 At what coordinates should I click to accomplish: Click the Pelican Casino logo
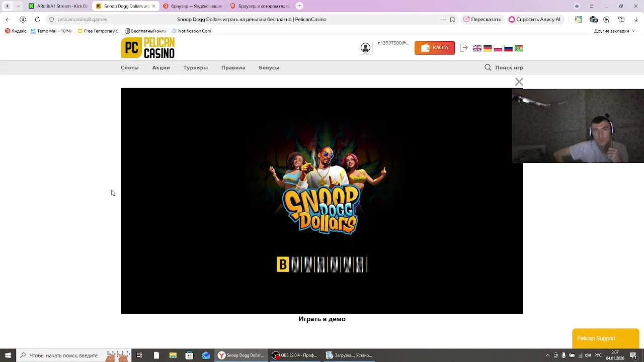tap(147, 48)
